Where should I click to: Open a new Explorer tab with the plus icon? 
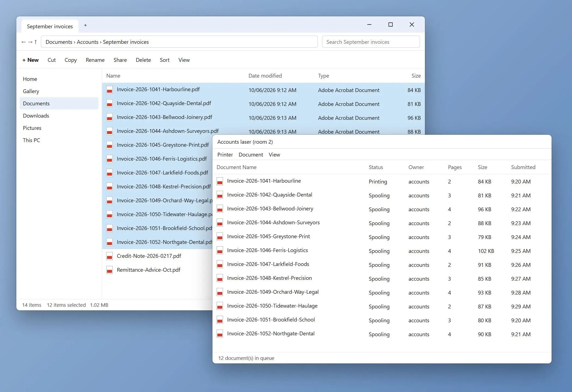tap(85, 25)
